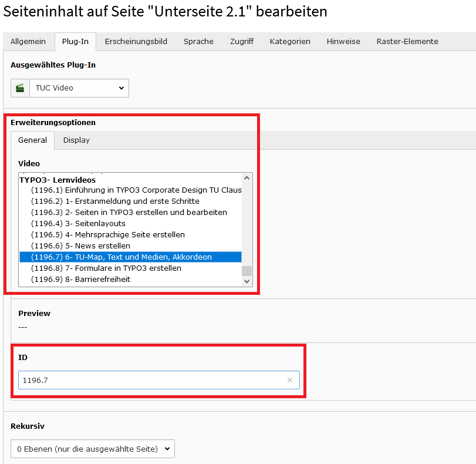Select the General sub-tab

32,140
